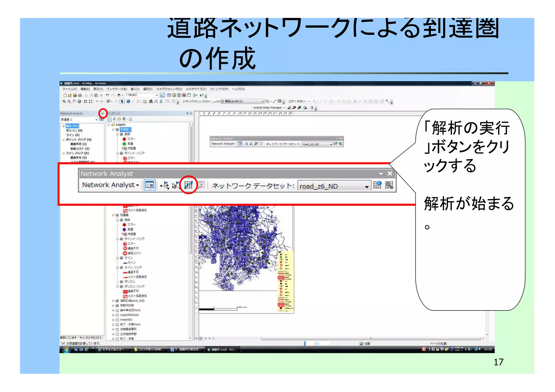555x392 pixels.
Task: Uncheck the ポリゴン バリア sublayer checkbox
Action: coord(121,286)
